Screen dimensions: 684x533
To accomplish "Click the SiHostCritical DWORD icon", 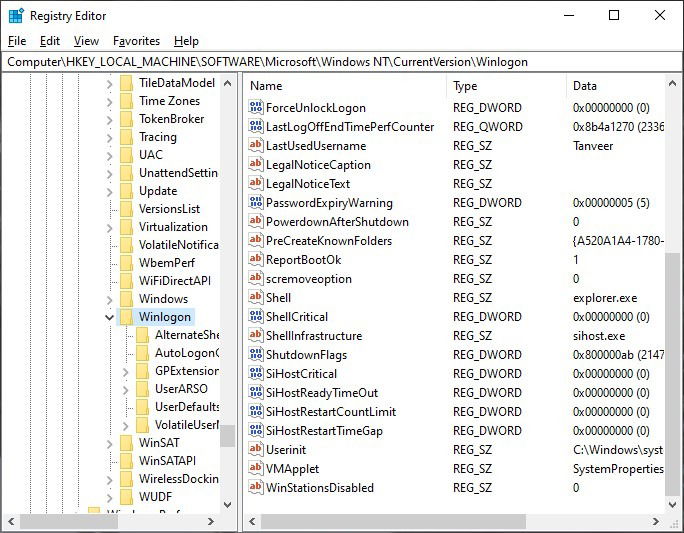I will click(256, 373).
